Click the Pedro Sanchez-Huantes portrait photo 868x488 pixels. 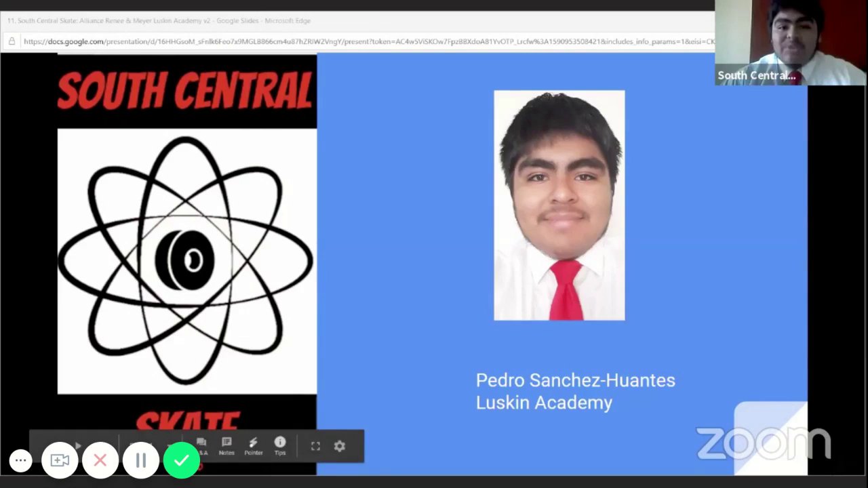click(559, 205)
